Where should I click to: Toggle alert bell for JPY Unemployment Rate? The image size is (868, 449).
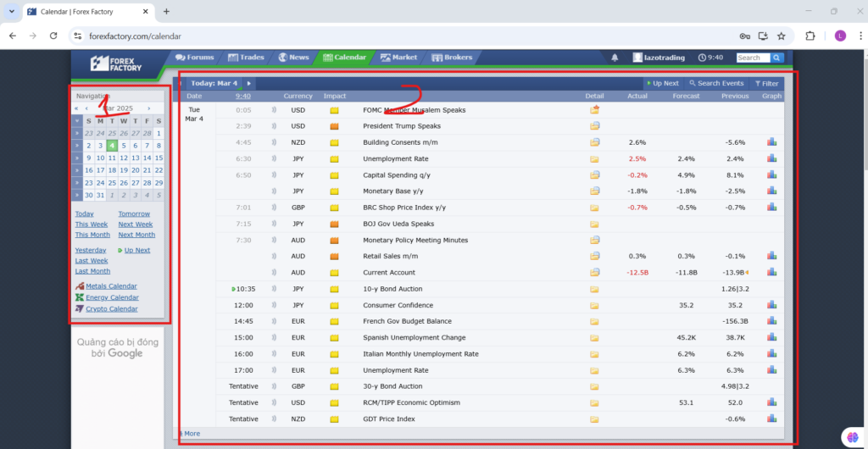[274, 158]
